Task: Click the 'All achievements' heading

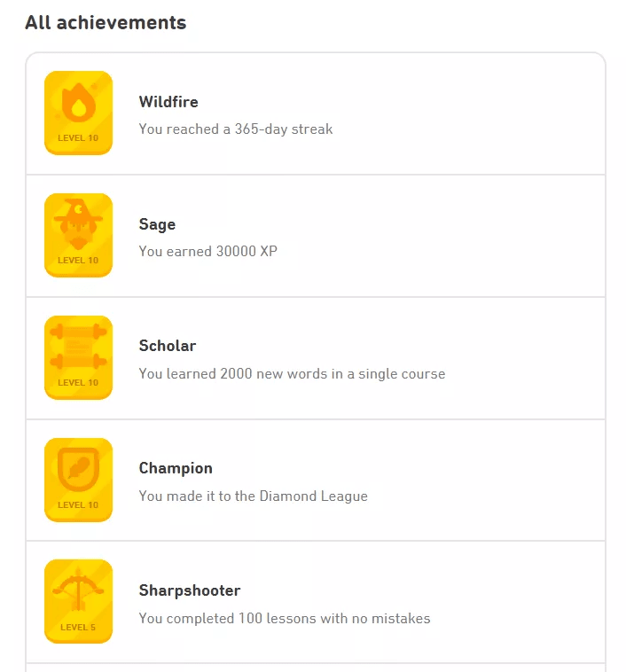Action: pyautogui.click(x=106, y=23)
